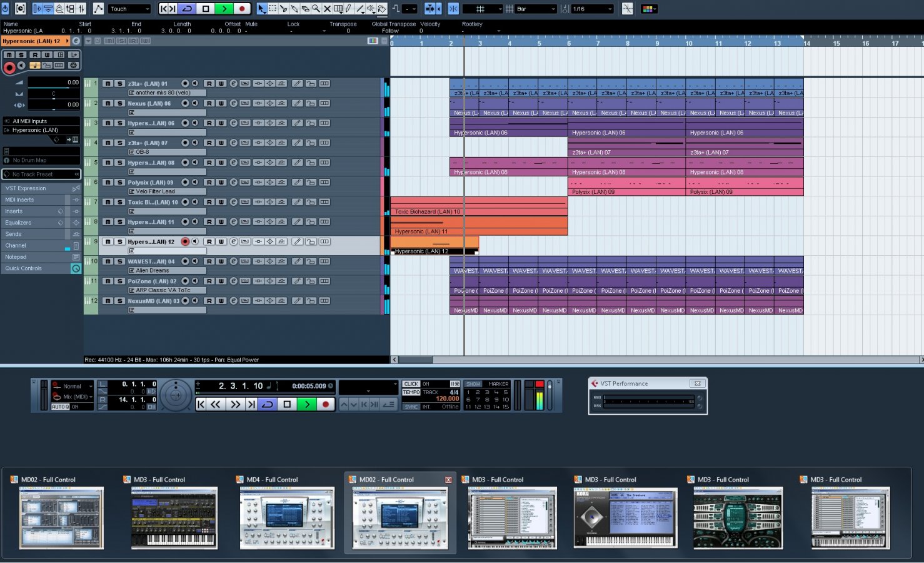924x563 pixels.
Task: Open the VST Expression inspector tab
Action: tap(41, 188)
